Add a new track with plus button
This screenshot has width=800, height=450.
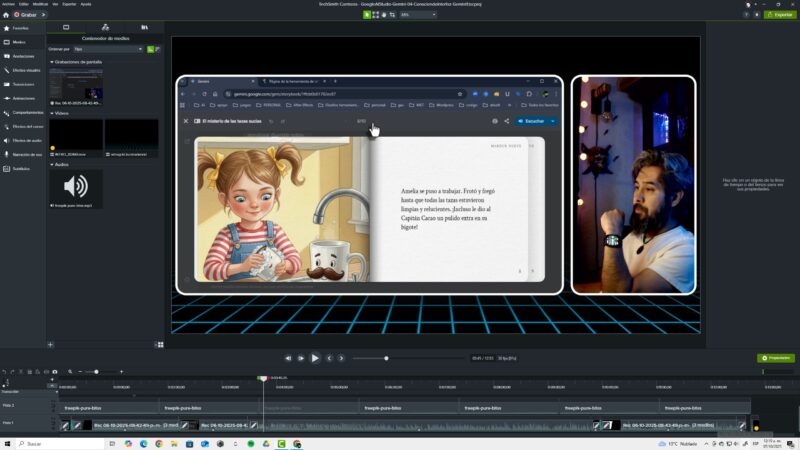pos(52,380)
